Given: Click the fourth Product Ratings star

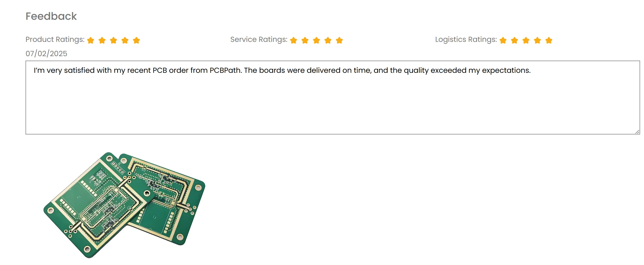Looking at the screenshot, I should (125, 40).
